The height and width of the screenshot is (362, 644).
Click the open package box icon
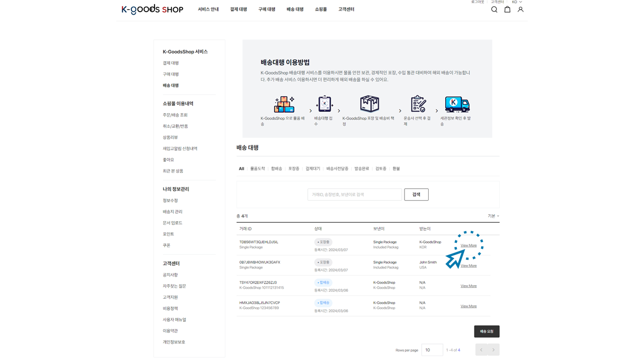369,104
